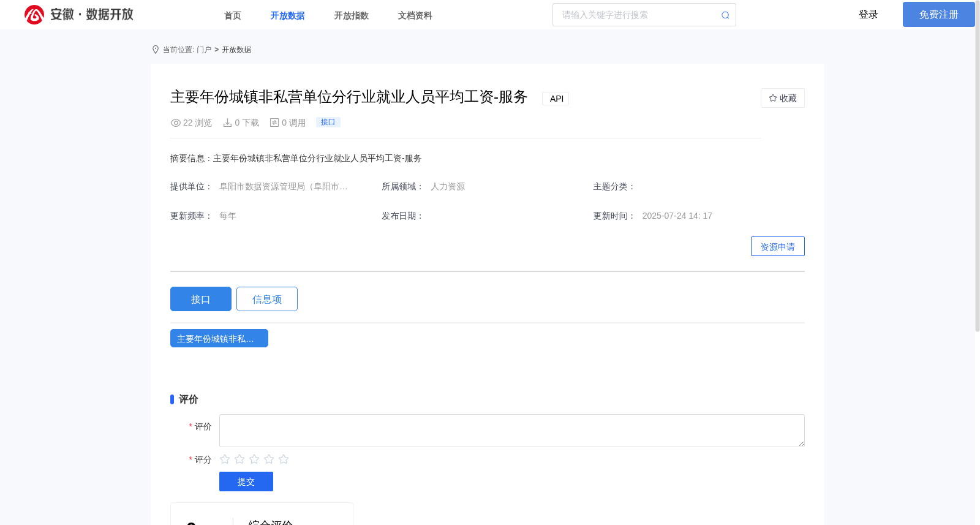Image resolution: width=980 pixels, height=525 pixels.
Task: Click the Anhui data portal logo
Action: point(79,14)
